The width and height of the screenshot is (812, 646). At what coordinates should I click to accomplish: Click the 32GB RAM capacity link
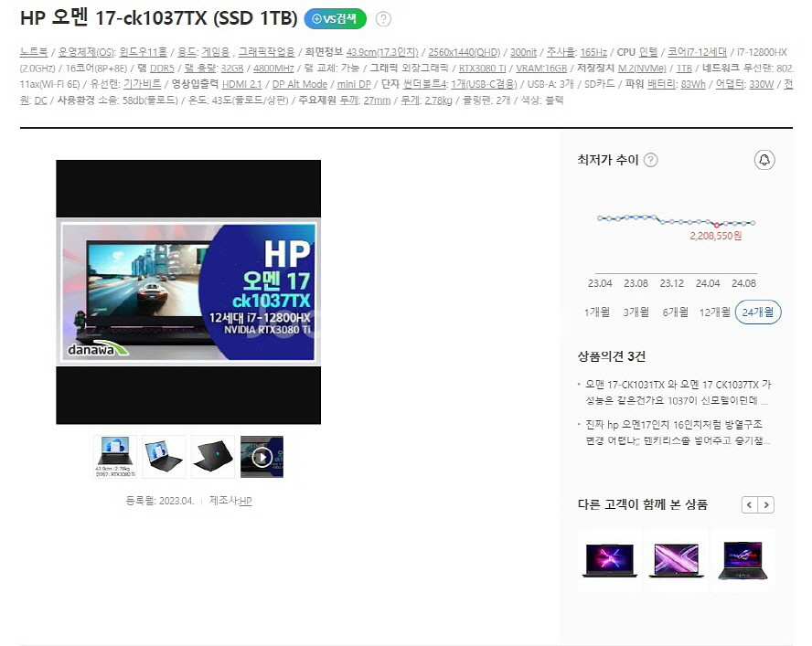pos(232,68)
